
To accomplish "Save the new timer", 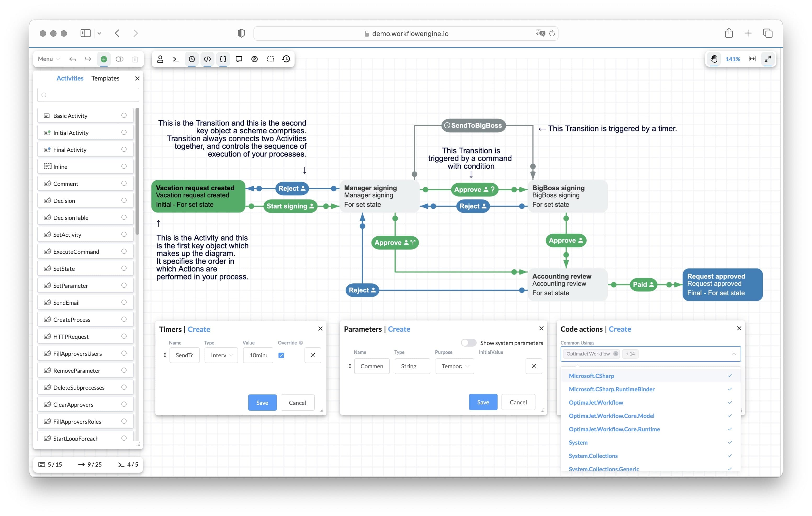I will coord(262,402).
